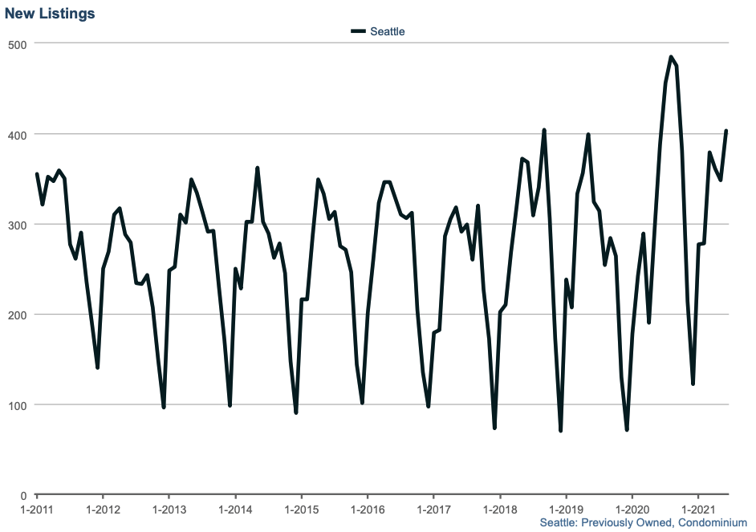The width and height of the screenshot is (756, 532).
Task: Click the New Listings chart title
Action: 50,14
